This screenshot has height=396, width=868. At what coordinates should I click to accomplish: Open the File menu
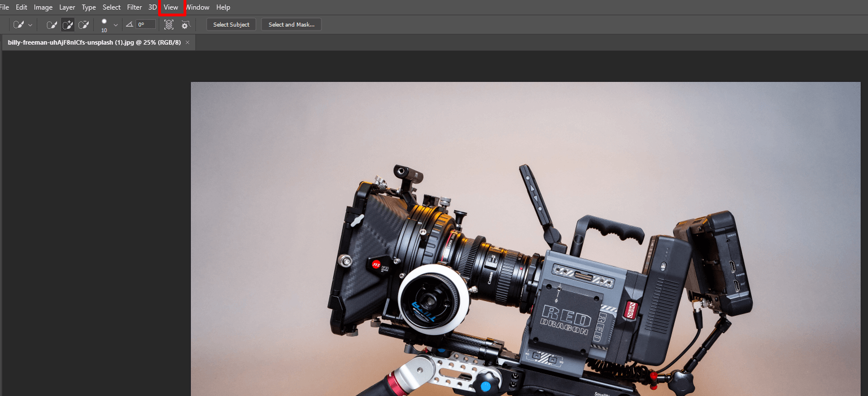point(4,7)
